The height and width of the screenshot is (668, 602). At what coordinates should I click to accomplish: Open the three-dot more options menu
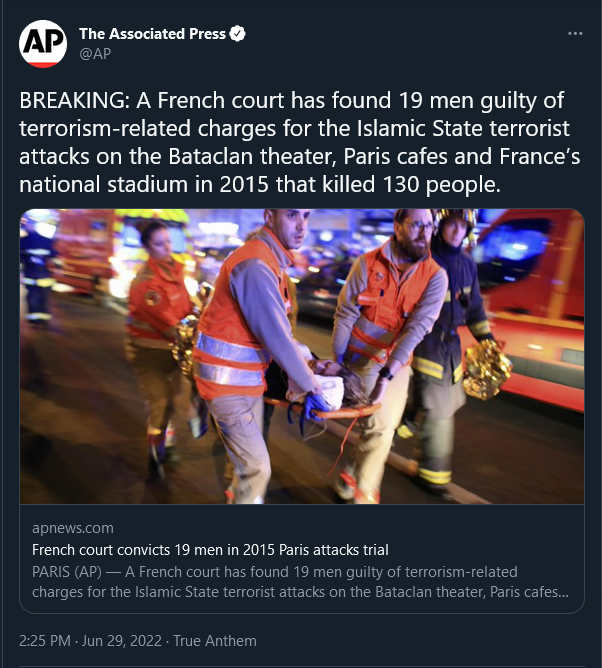click(x=575, y=34)
